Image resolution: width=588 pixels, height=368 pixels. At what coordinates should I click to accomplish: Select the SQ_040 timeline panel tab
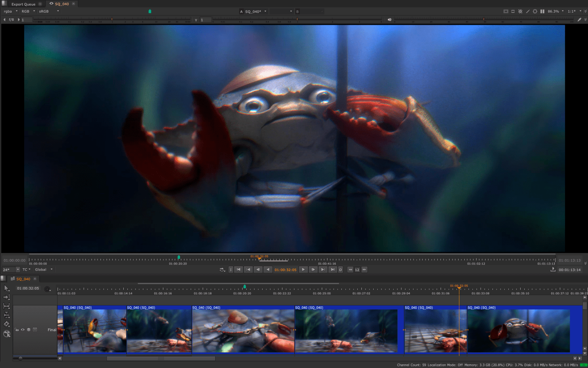tap(23, 279)
